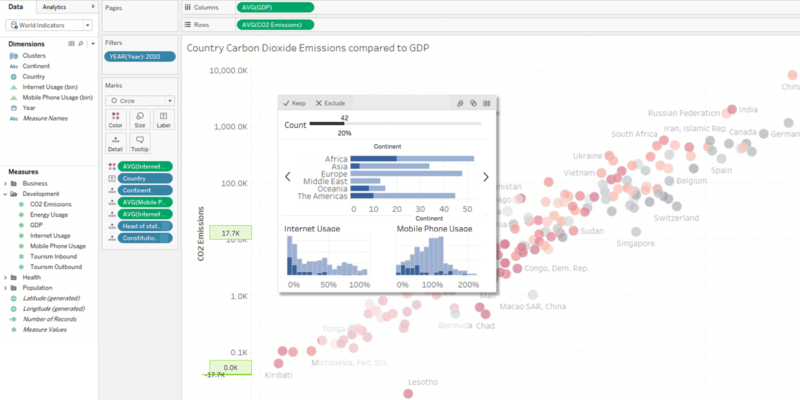Click the Africa bar in Continent chart
This screenshot has width=800, height=400.
click(x=412, y=159)
